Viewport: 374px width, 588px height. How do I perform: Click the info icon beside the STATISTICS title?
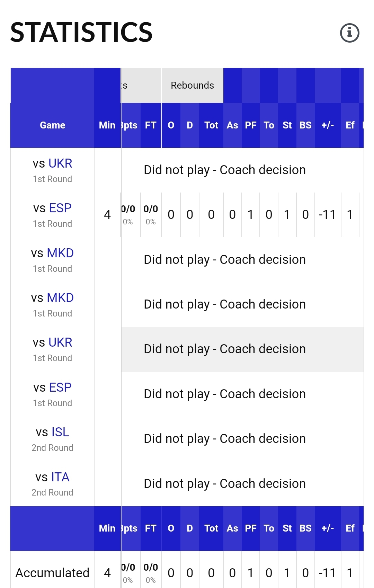[349, 33]
